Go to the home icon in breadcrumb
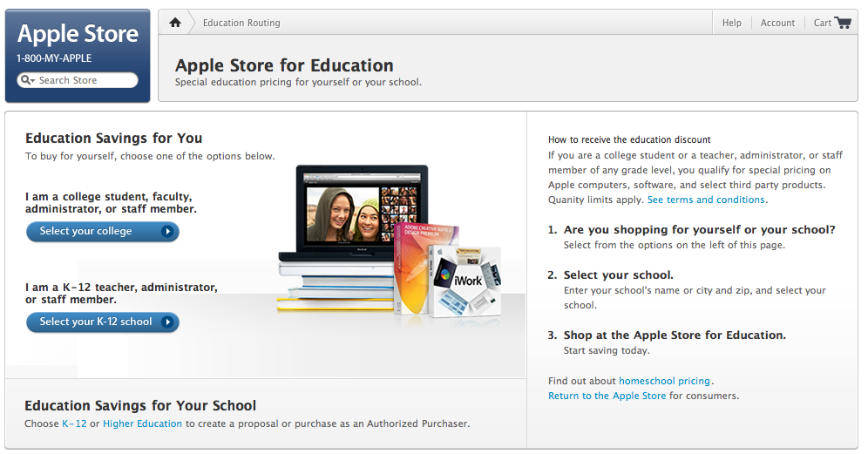This screenshot has height=454, width=868. click(175, 23)
